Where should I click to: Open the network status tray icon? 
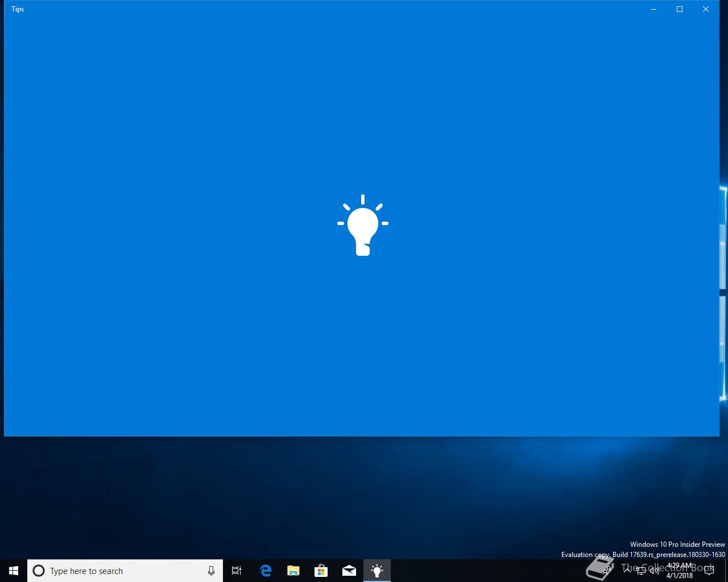tap(641, 570)
